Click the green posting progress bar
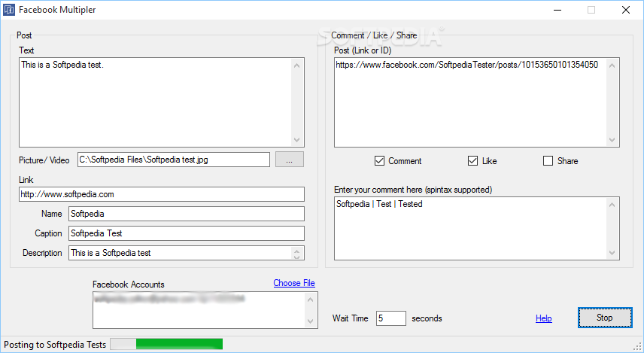The height and width of the screenshot is (353, 644). point(166,344)
